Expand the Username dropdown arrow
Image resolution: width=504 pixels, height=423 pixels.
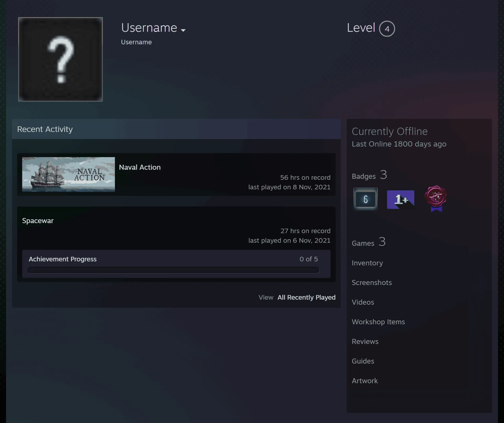(183, 30)
